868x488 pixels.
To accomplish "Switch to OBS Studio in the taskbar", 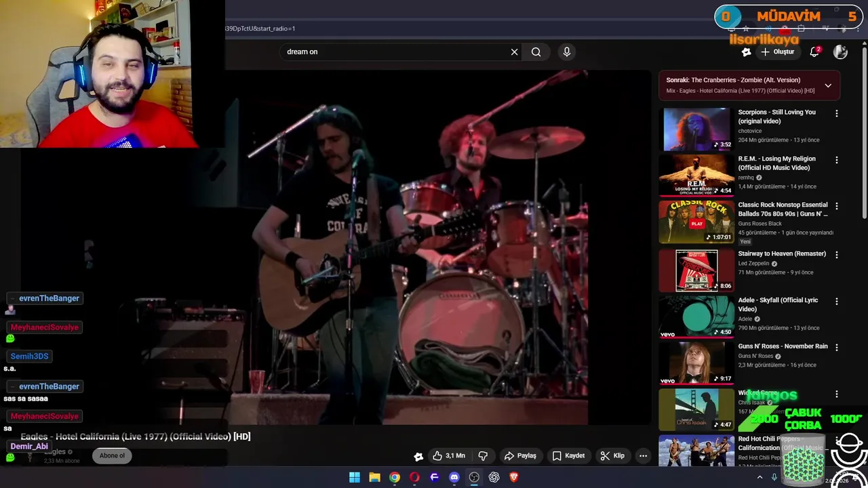I will tap(474, 477).
